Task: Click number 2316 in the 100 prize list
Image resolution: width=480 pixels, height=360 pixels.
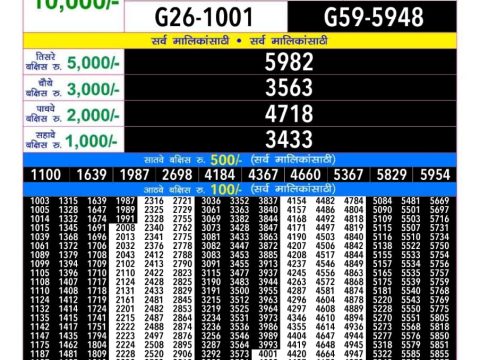Action: pyautogui.click(x=154, y=201)
